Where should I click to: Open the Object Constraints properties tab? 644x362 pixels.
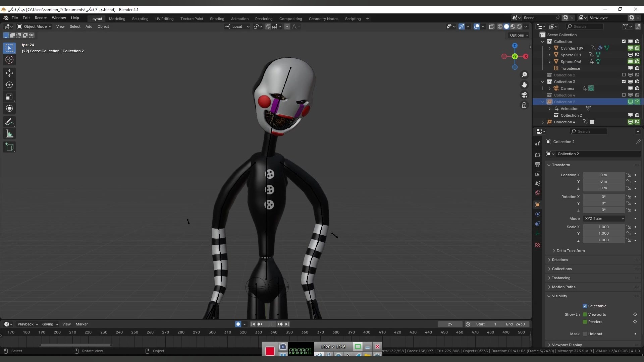538,224
